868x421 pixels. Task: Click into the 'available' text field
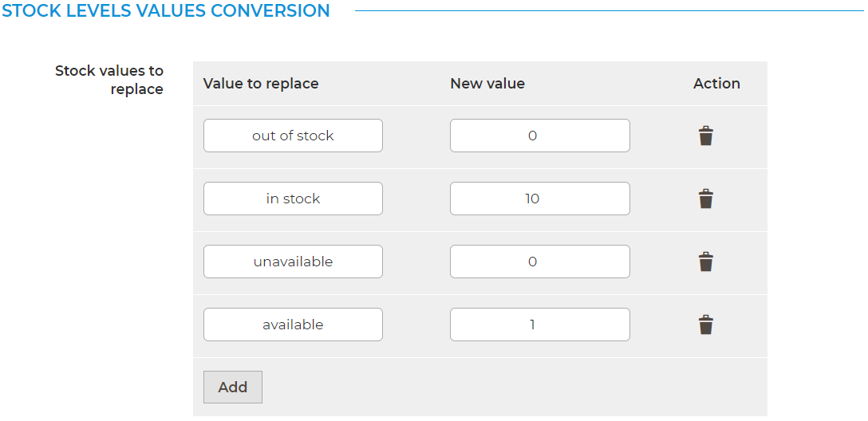(x=293, y=325)
